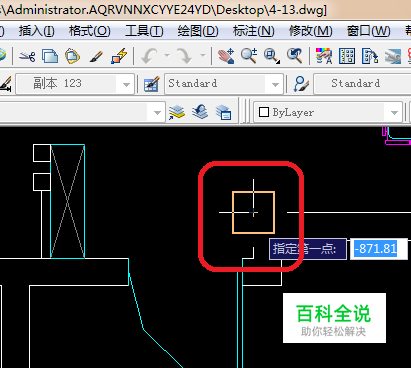Click the Zoom Previous icon
Viewport: 411px width, 368px height.
click(295, 56)
